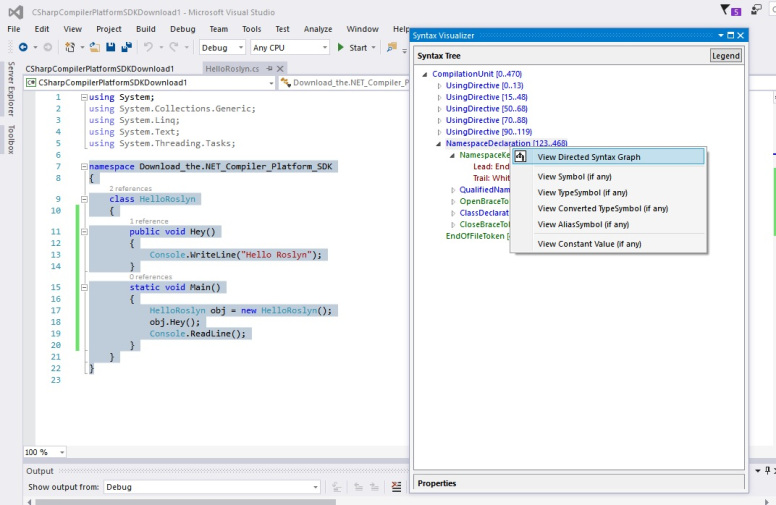Pin the HelloRoslyn.cs document tab
The height and width of the screenshot is (505, 776).
pyautogui.click(x=269, y=68)
